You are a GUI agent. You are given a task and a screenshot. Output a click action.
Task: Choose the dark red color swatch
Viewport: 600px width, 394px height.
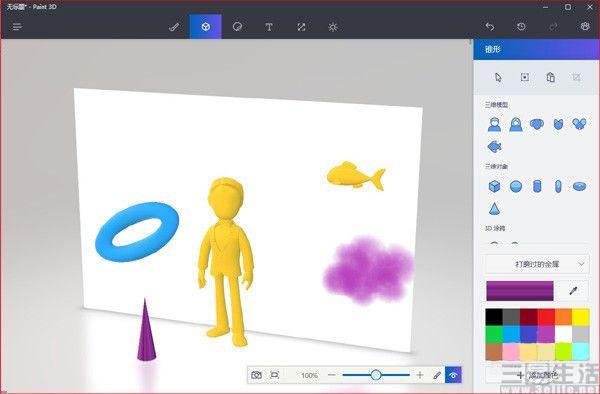pyautogui.click(x=528, y=317)
